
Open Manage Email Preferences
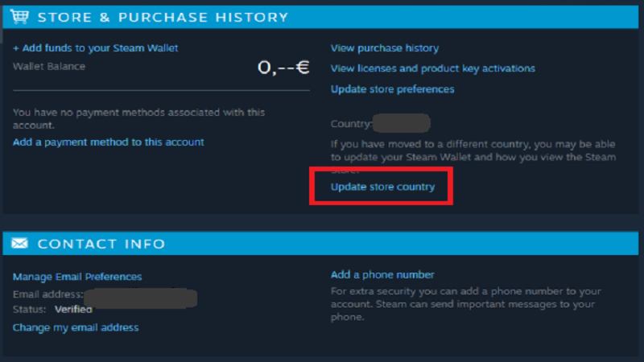(x=77, y=277)
